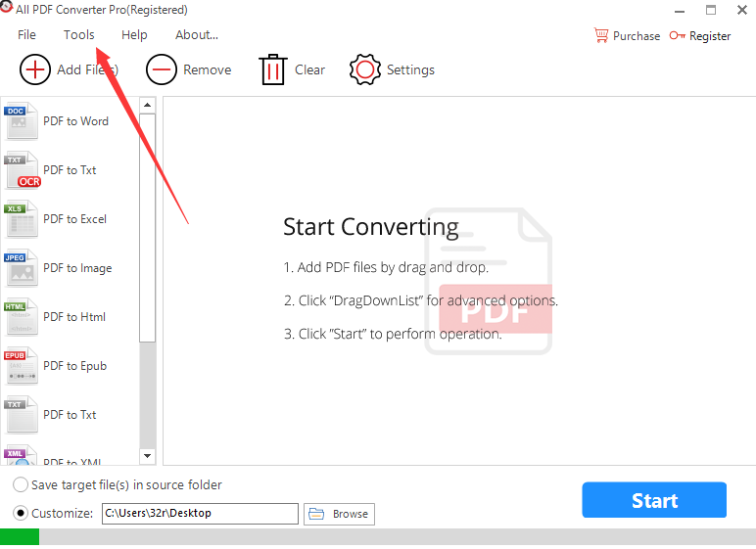Open the Tools menu
Screen dimensions: 756x549
79,34
